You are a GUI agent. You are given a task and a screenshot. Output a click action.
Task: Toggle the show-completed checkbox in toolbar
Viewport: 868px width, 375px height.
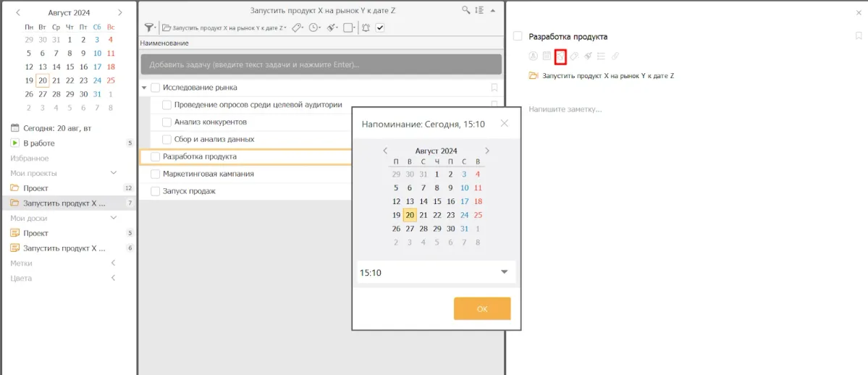point(380,28)
